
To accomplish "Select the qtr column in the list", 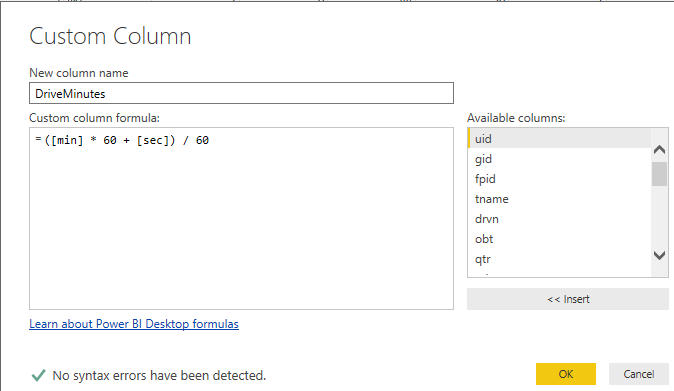I will pos(560,259).
